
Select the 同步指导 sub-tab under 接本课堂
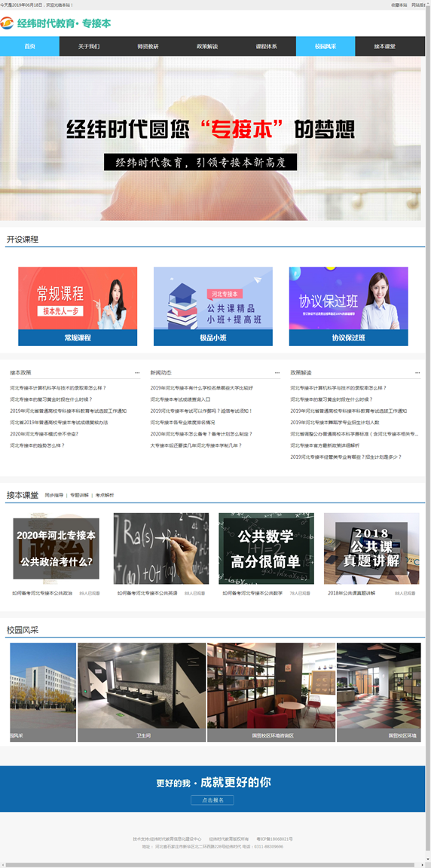tap(54, 496)
